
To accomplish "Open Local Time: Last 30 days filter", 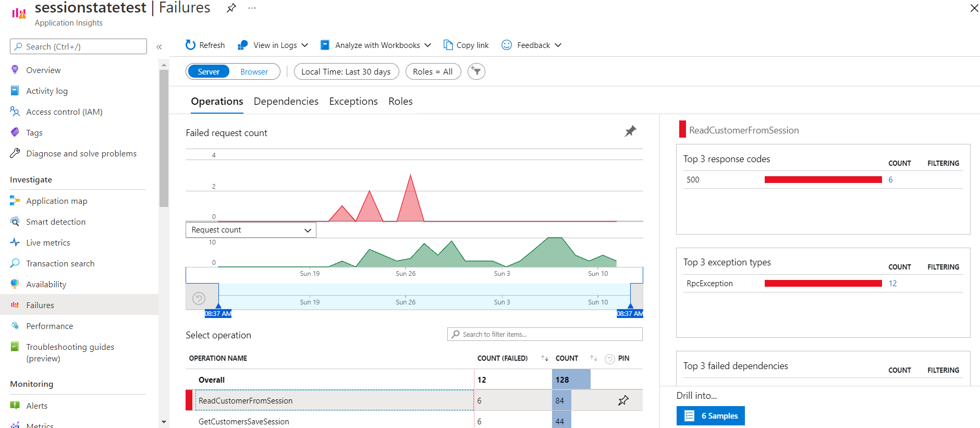I will (346, 71).
